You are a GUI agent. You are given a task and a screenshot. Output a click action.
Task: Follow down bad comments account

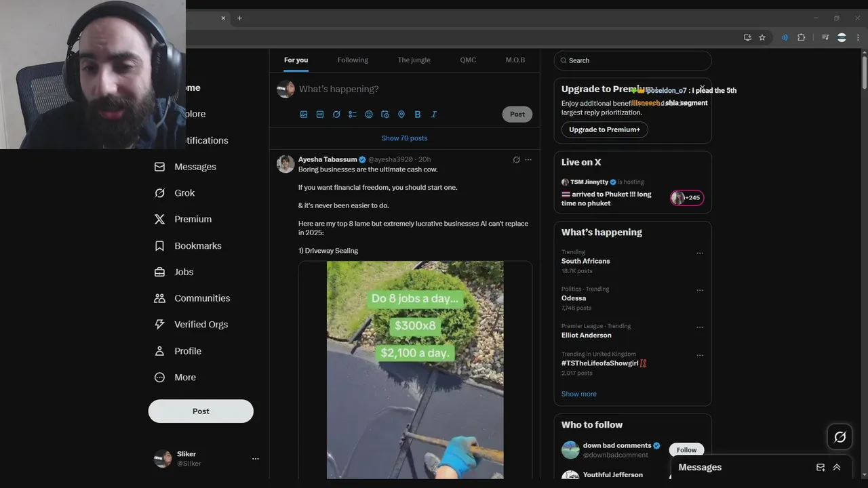(686, 450)
